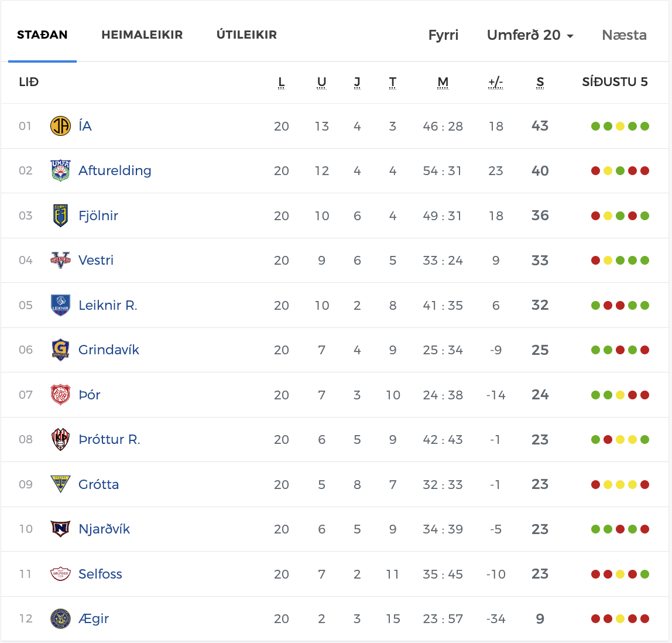Click the Selfoss club crest

tap(60, 574)
